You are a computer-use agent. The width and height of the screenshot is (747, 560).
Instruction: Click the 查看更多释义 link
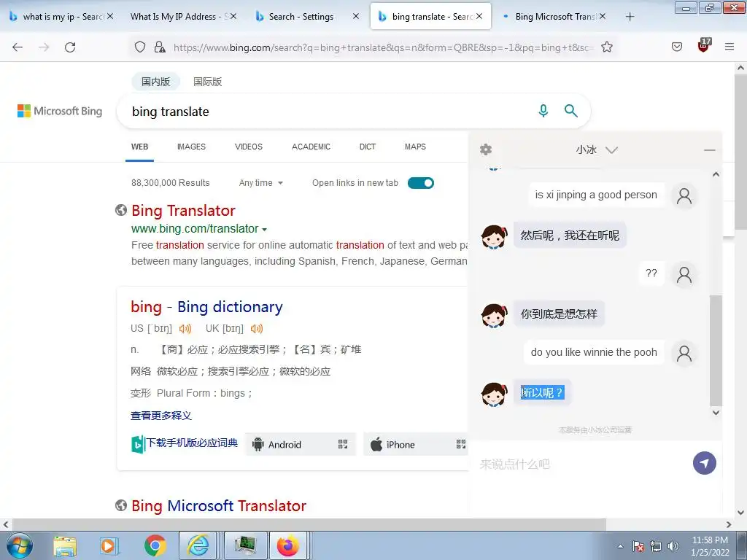click(161, 416)
